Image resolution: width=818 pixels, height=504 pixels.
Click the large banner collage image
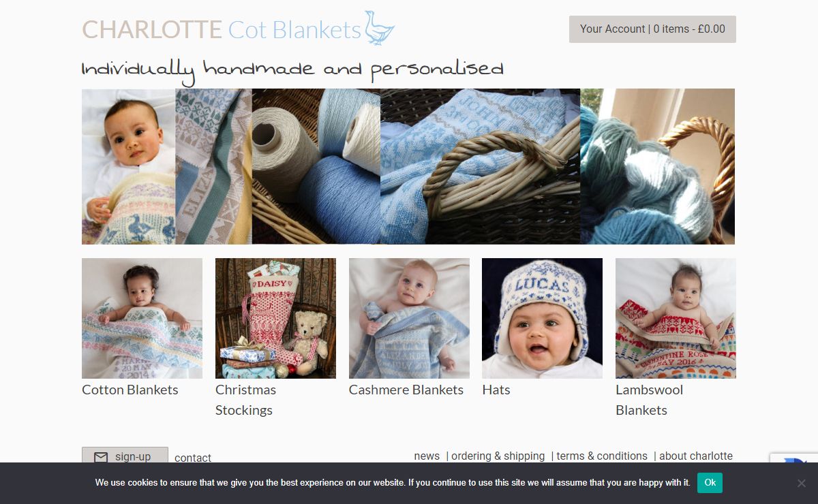pyautogui.click(x=408, y=166)
